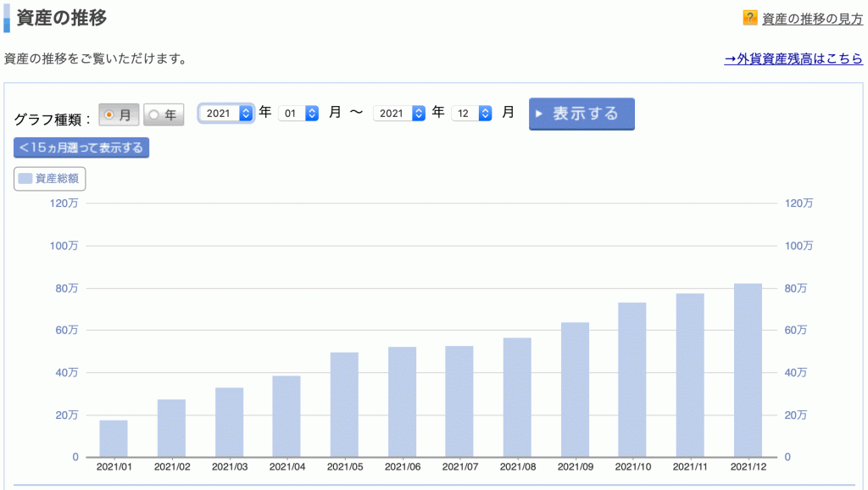Click the 2021/05 bar in chart
Screen dimensions: 868x490
point(344,404)
